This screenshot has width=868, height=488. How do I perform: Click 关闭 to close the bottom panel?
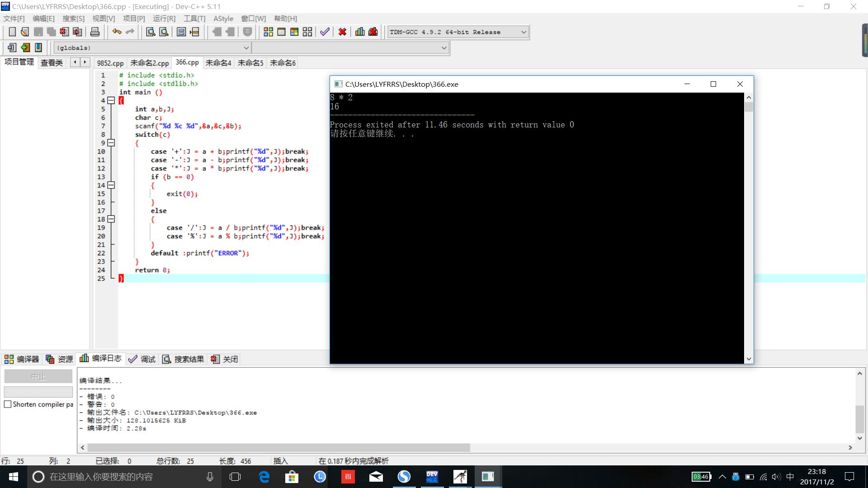click(225, 359)
